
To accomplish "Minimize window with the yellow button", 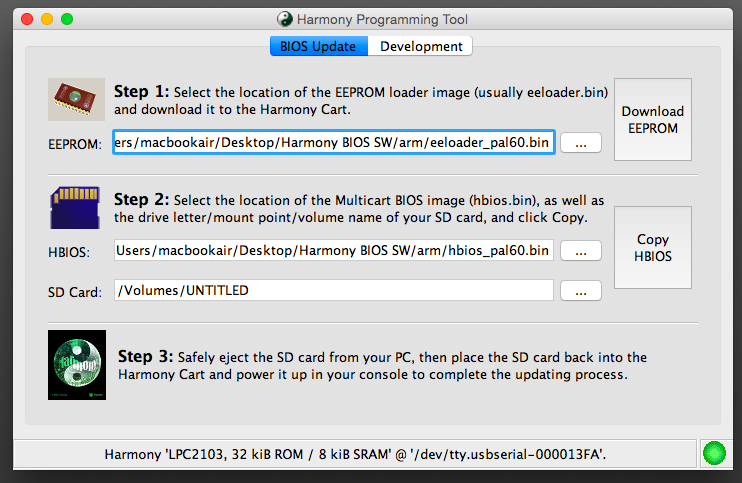I will [x=47, y=19].
